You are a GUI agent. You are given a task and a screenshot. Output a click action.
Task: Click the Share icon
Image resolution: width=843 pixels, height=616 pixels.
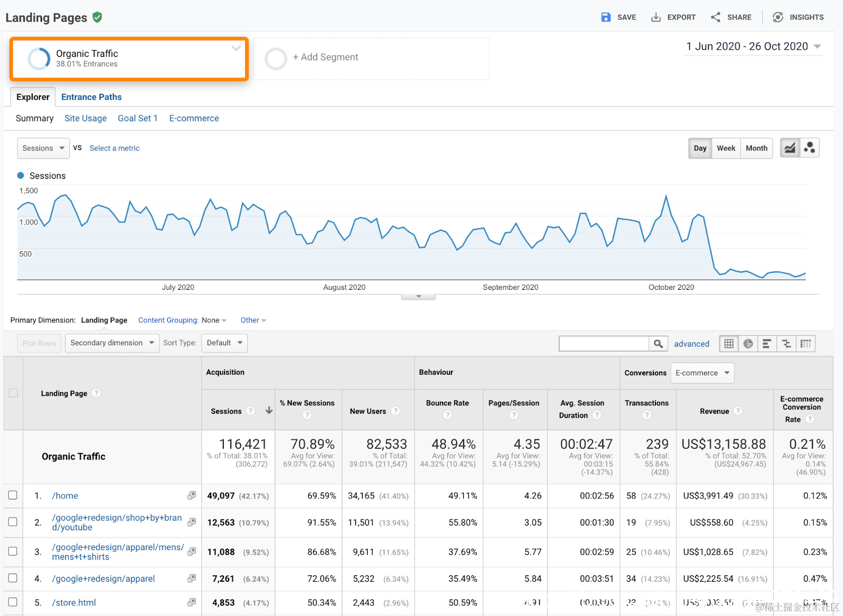click(715, 17)
